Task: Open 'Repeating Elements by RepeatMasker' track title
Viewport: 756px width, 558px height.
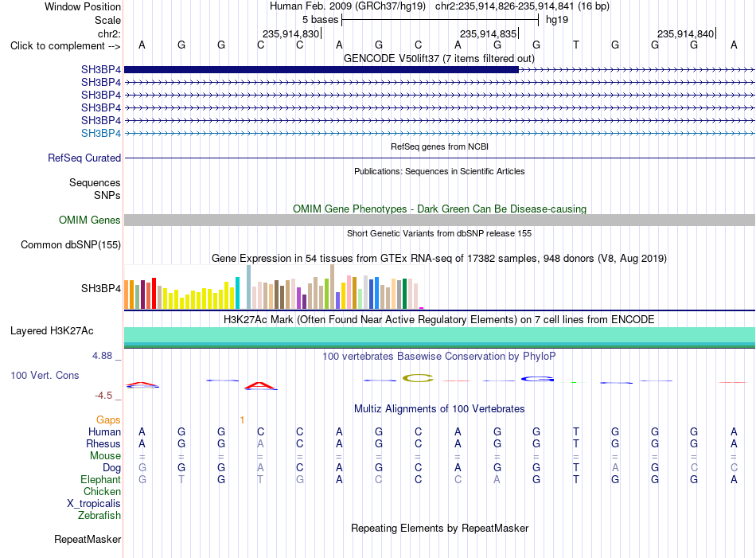Action: (439, 529)
